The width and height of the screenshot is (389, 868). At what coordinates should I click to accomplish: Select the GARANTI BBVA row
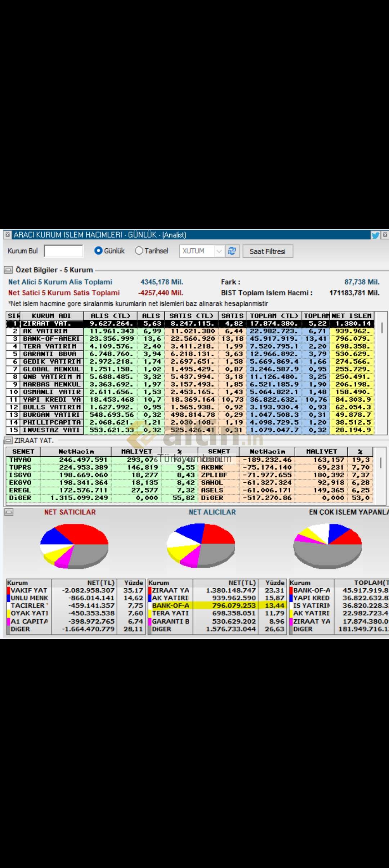pos(190,354)
